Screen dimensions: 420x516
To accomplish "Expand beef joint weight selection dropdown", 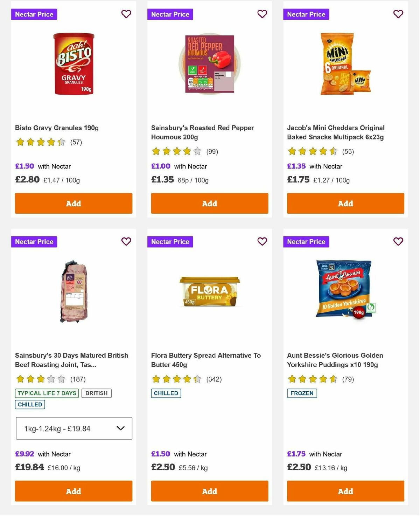I will coord(73,428).
